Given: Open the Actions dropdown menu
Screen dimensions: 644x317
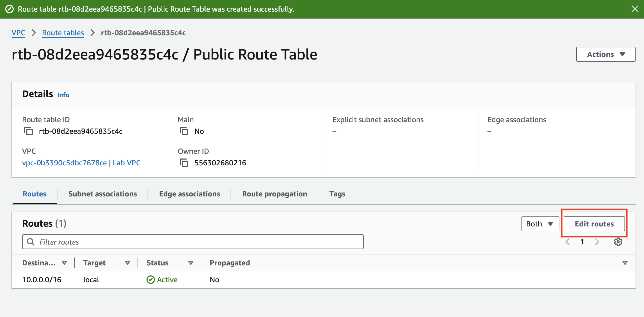Looking at the screenshot, I should (x=606, y=54).
